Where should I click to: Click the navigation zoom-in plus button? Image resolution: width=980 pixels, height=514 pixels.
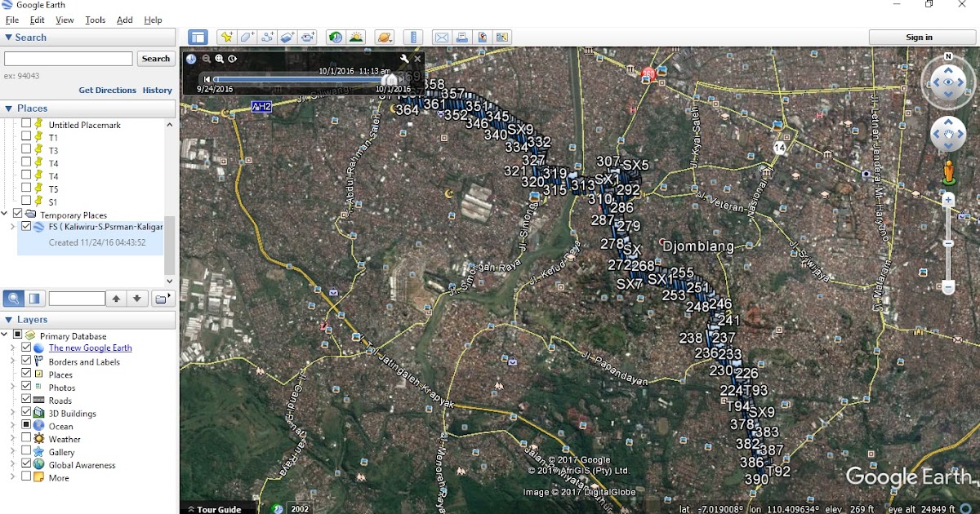948,199
